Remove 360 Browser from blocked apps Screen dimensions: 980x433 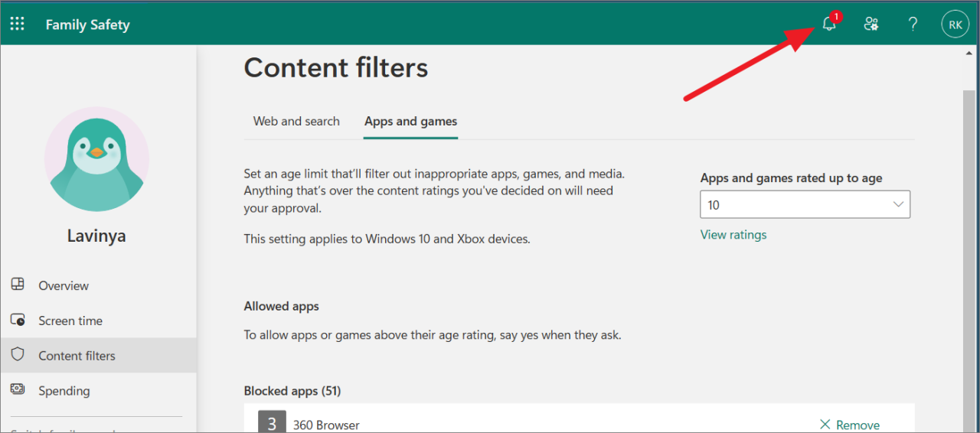[849, 425]
